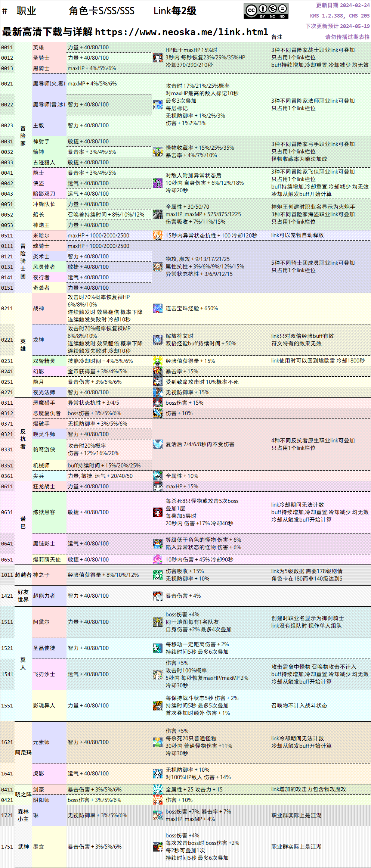Click the 阴阳师 link icon beside 伤害 + 10%
Viewport: 371px width, 868px height.
coord(158,800)
